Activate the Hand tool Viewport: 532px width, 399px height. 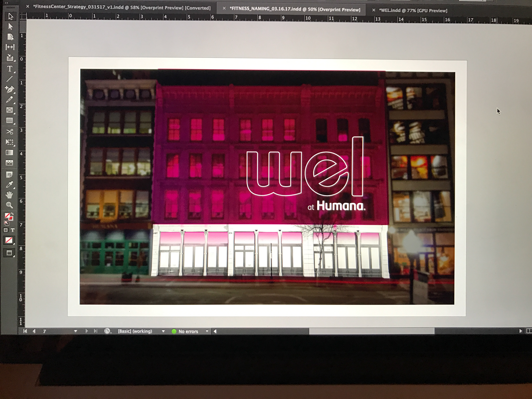(9, 195)
